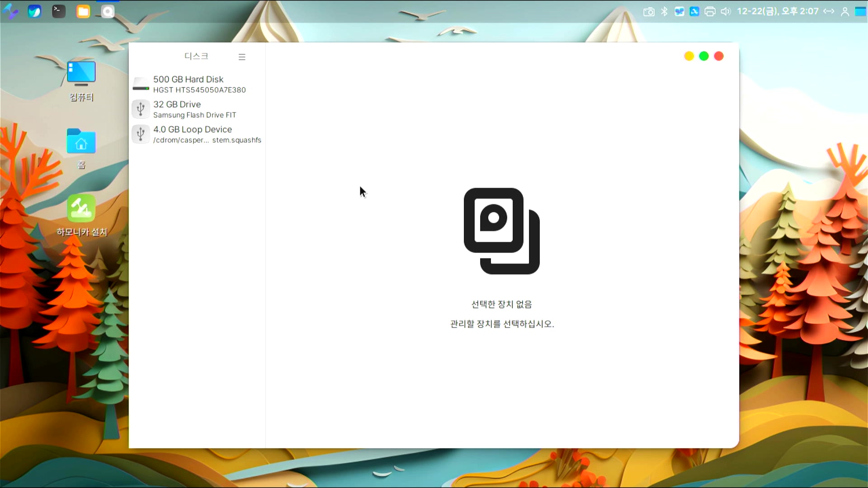Click the yellow minimize window button

(689, 56)
